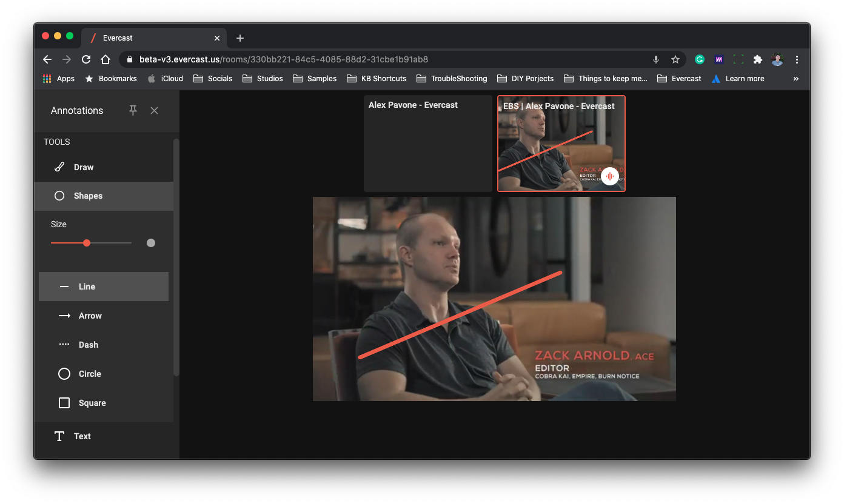The width and height of the screenshot is (844, 504).
Task: Open the Things to keep me... folder
Action: [x=606, y=78]
